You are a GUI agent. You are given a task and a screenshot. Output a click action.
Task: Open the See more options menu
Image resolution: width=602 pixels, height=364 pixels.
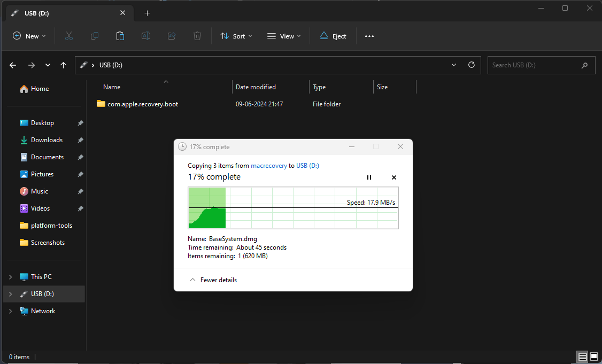coord(369,36)
